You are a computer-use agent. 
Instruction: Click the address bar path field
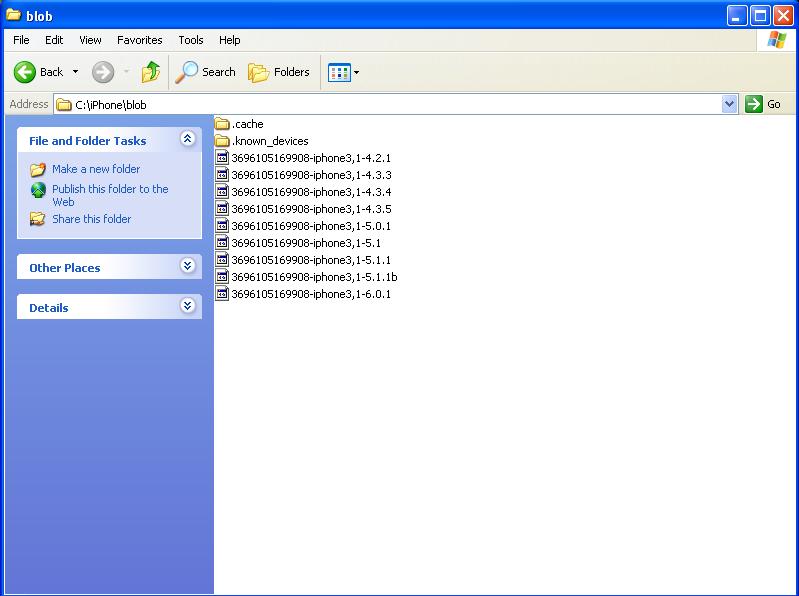point(390,104)
